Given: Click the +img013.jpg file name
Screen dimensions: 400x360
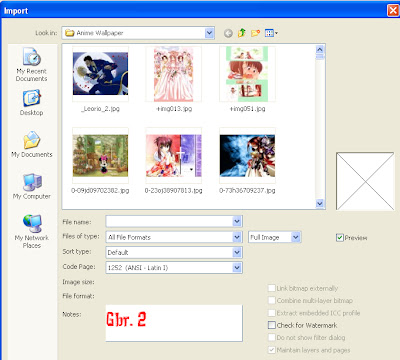Looking at the screenshot, I should coord(174,109).
